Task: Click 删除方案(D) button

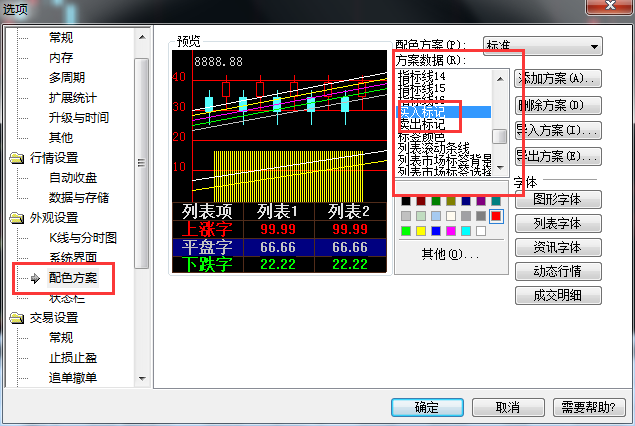Action: (x=558, y=106)
